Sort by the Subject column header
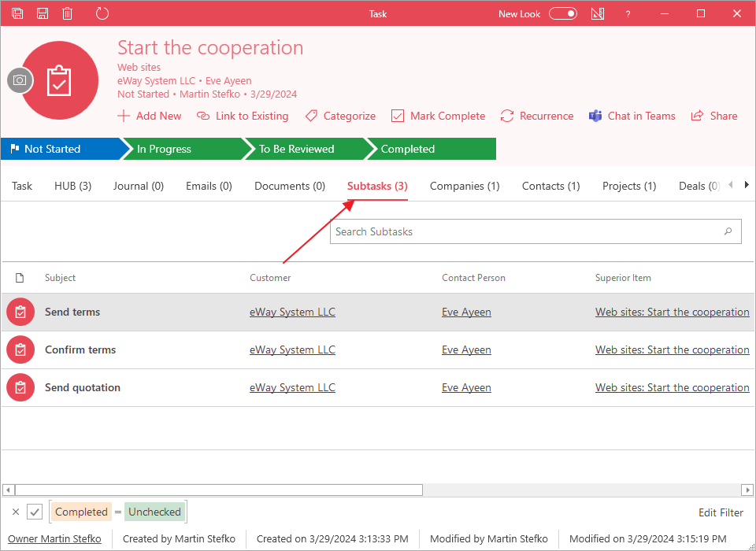Viewport: 756px width, 551px height. pyautogui.click(x=61, y=278)
